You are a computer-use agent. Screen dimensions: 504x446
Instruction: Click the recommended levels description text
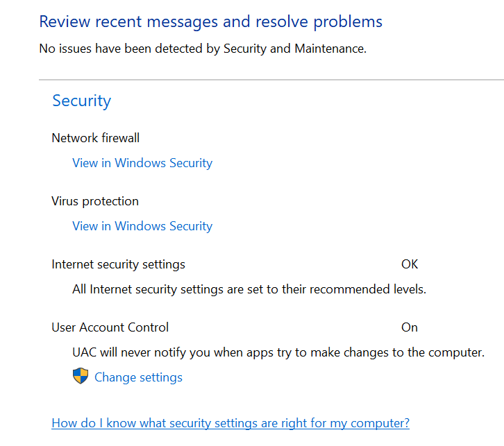point(249,289)
